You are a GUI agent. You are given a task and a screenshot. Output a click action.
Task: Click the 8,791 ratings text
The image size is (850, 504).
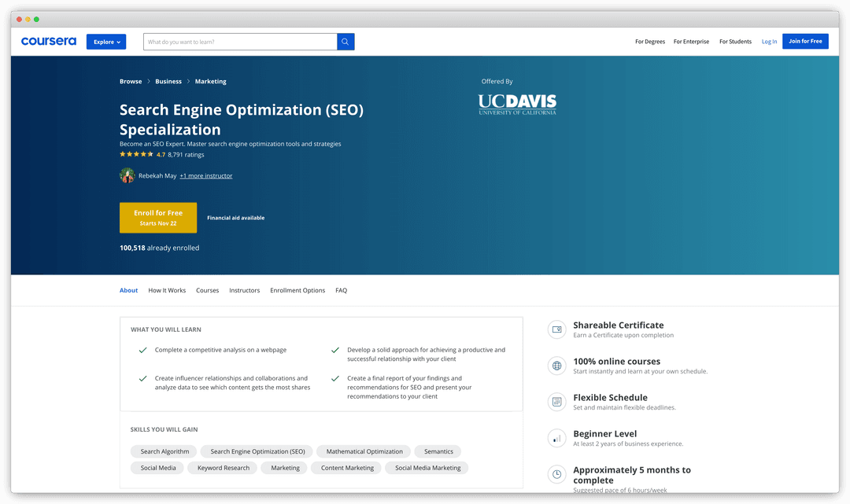click(186, 155)
